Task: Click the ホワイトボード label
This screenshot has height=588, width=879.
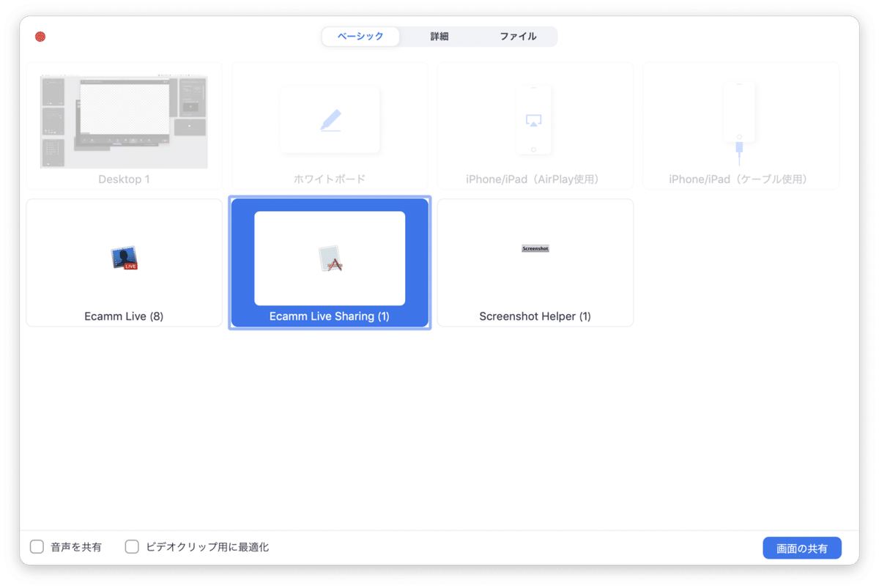Action: coord(330,179)
